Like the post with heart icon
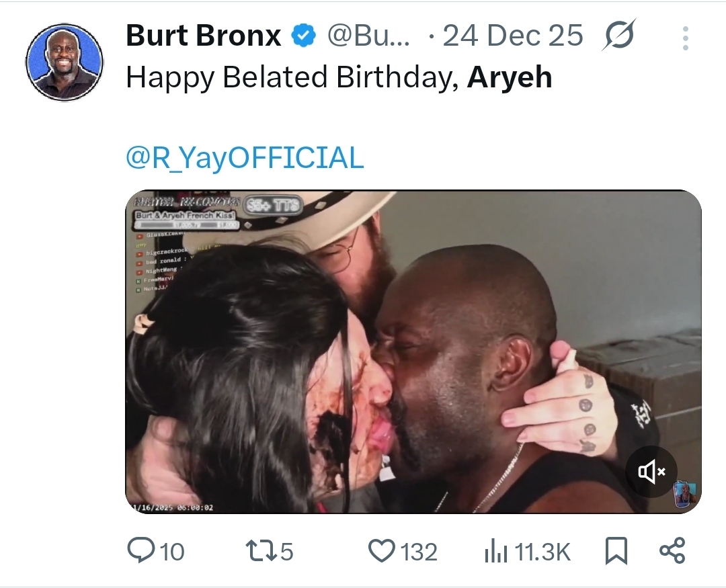 pos(382,551)
